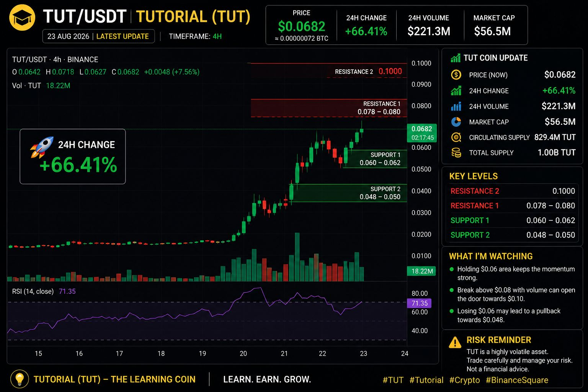Viewport: 588px width, 392px height.
Task: Click the green chart icon beside TUT COIN UPDATE
Action: coord(456,58)
